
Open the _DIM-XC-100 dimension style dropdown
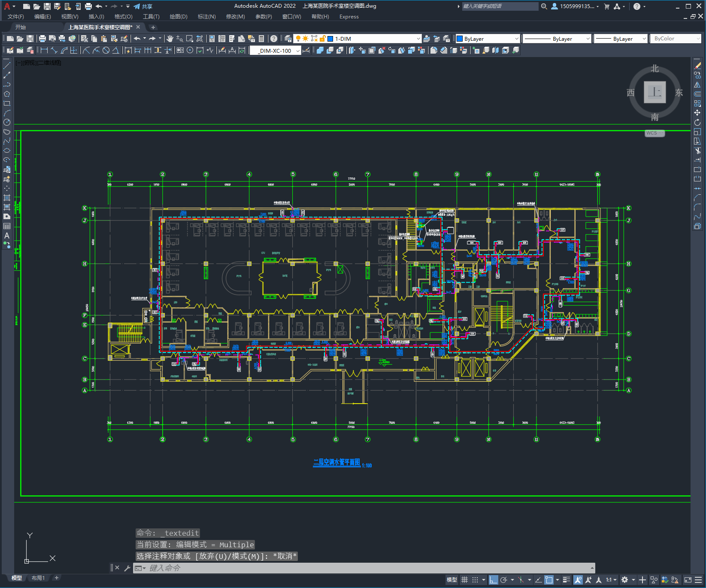click(x=298, y=51)
